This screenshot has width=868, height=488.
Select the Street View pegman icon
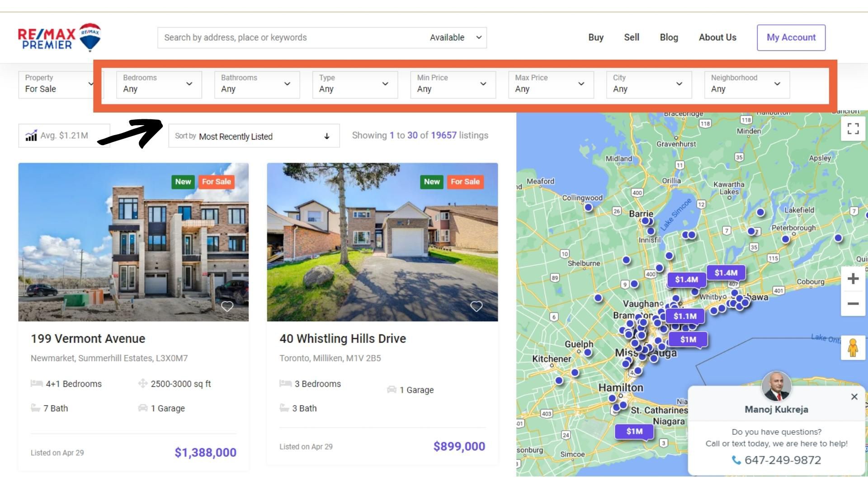pyautogui.click(x=853, y=348)
